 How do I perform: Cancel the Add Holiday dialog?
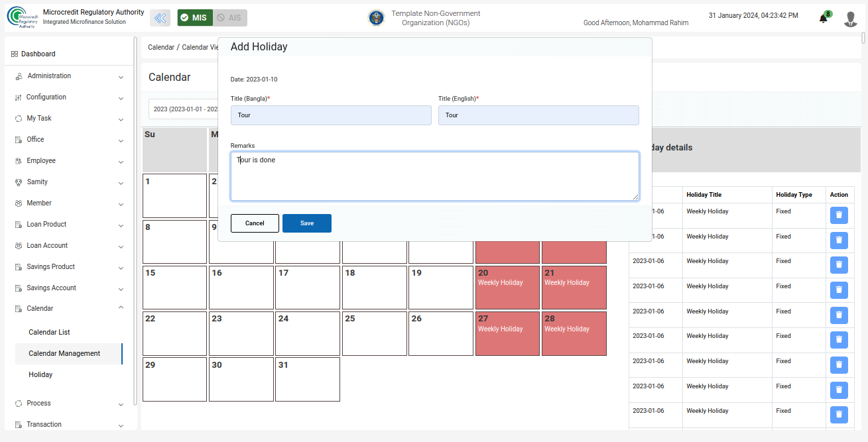tap(255, 223)
